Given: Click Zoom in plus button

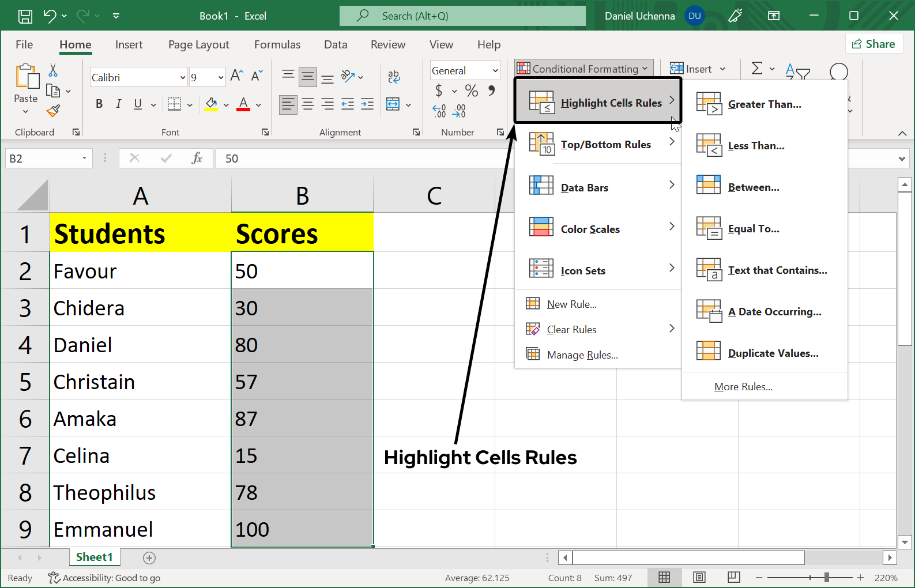Looking at the screenshot, I should point(861,578).
